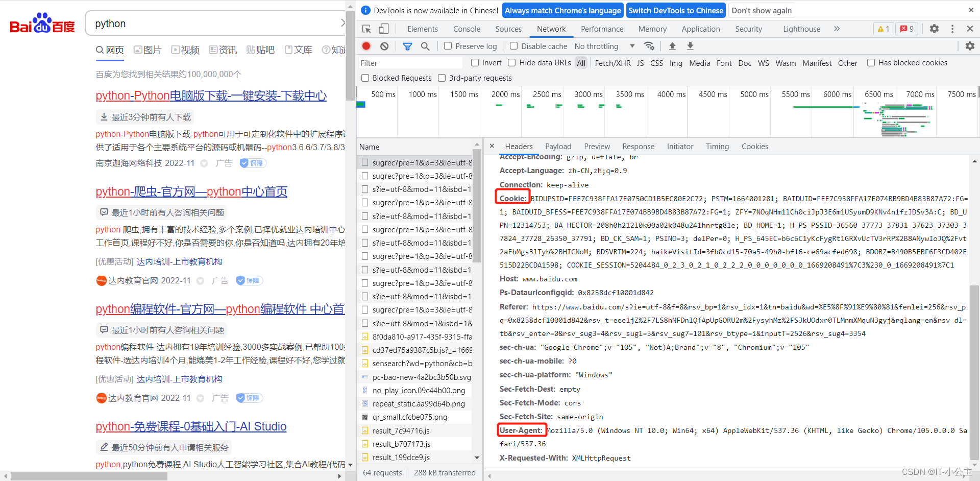Click the headers pane vertical scrollbar thumb
The image size is (980, 481).
(974, 372)
